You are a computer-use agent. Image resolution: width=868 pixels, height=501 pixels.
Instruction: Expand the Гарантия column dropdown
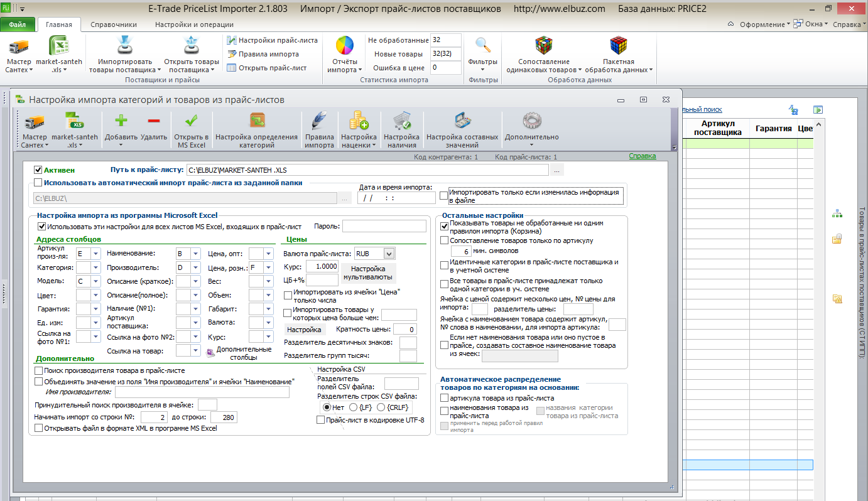tap(95, 309)
